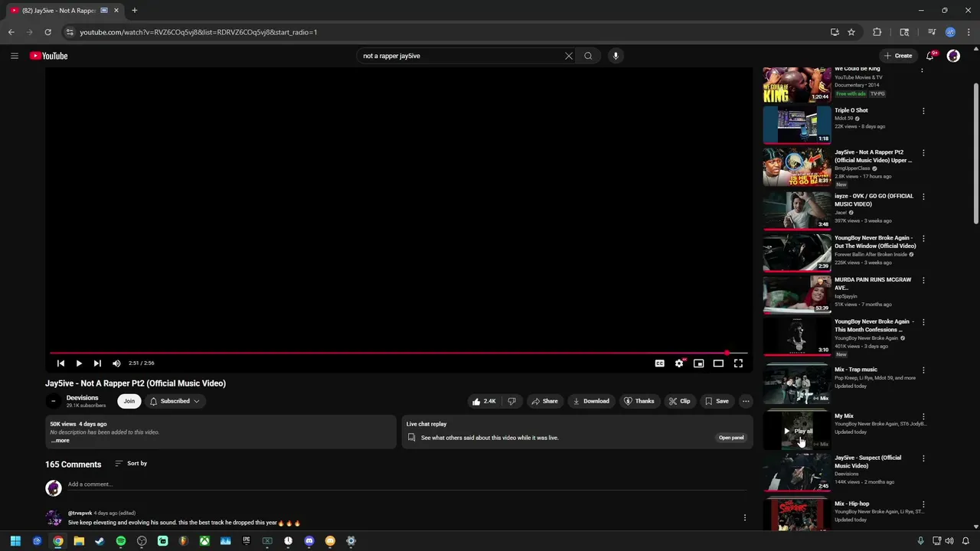
Task: Save video to a playlist
Action: (717, 401)
